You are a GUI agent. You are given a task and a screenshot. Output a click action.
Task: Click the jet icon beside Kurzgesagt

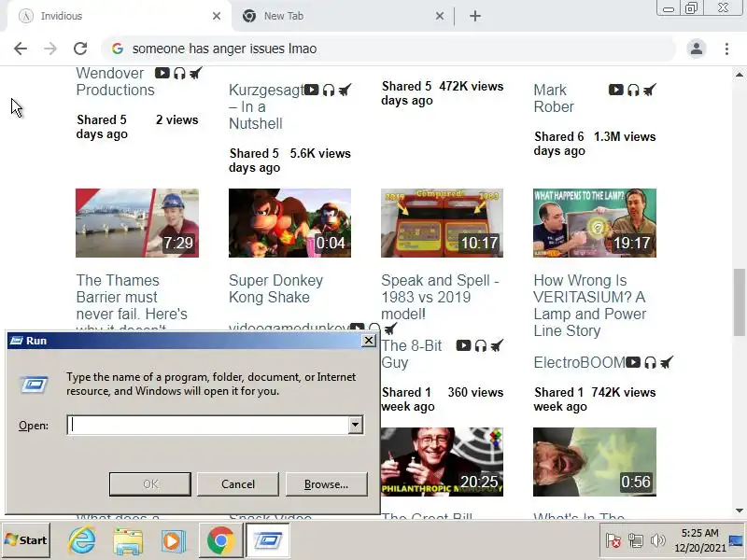coord(345,90)
